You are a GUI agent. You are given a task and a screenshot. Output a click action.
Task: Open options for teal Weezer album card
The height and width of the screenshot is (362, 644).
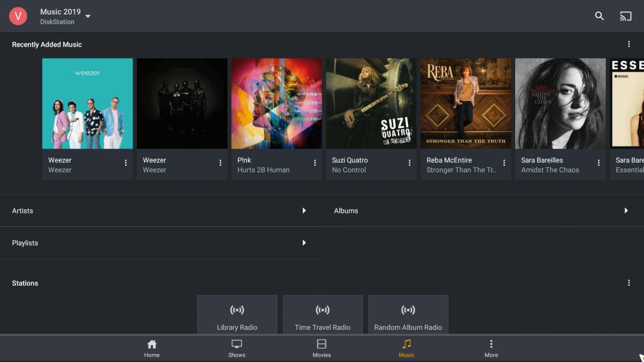[x=126, y=163]
